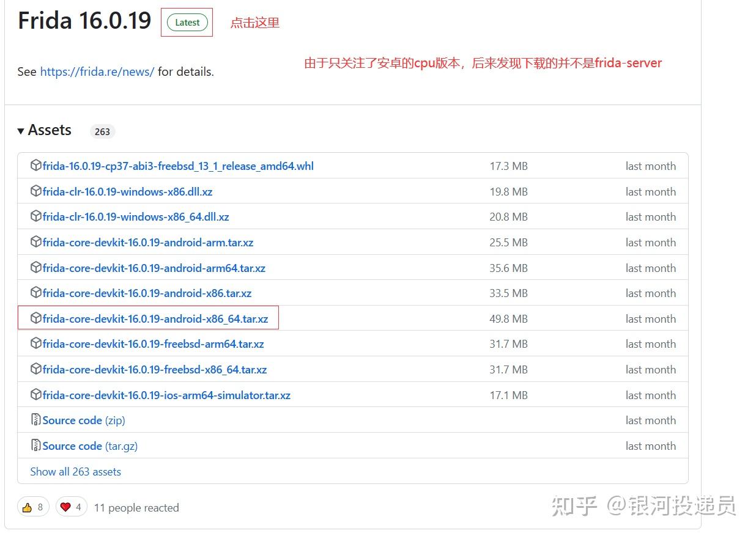Click the package icon for ios-arm64-simulator devkit
This screenshot has height=536, width=756.
coord(37,395)
